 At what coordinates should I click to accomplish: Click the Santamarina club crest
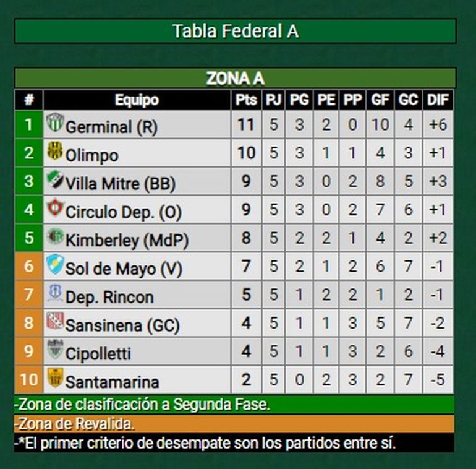[x=55, y=377]
